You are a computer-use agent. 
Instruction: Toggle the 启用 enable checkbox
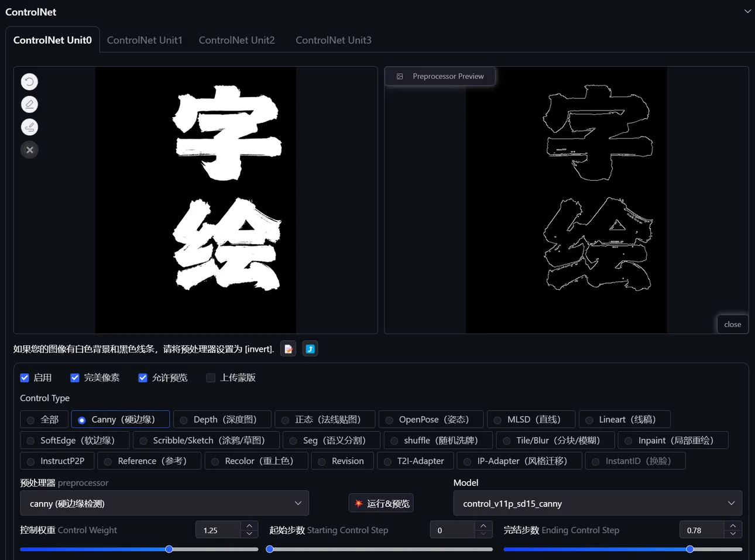click(x=25, y=378)
